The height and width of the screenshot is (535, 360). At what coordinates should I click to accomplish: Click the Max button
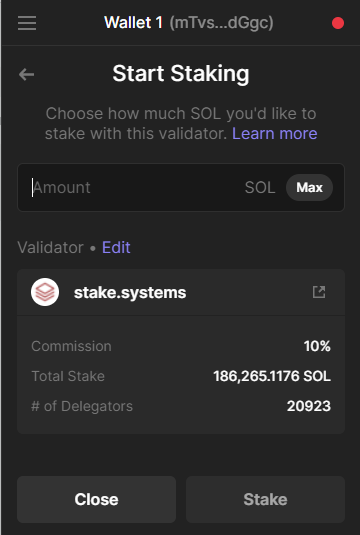click(309, 187)
